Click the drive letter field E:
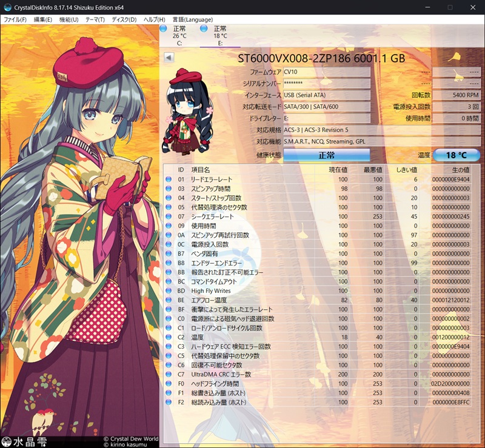Image resolution: width=485 pixels, height=448 pixels. point(327,118)
